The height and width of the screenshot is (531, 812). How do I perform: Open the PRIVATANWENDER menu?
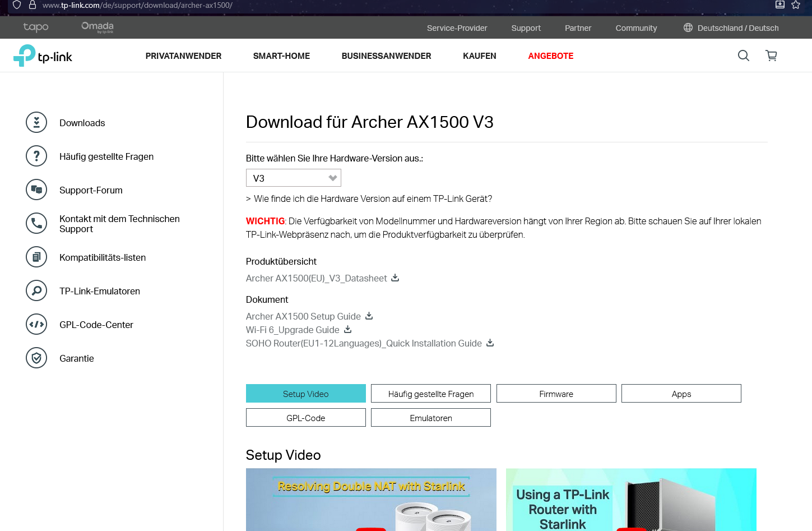click(183, 56)
